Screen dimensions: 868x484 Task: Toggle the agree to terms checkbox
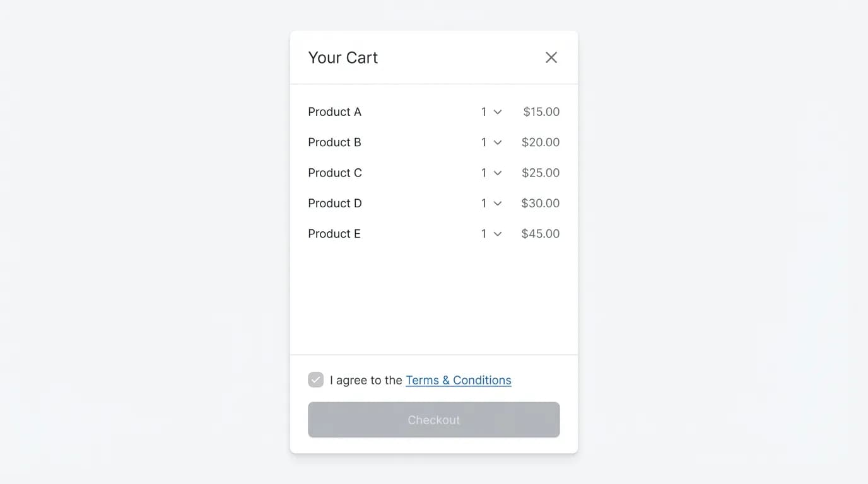[315, 379]
